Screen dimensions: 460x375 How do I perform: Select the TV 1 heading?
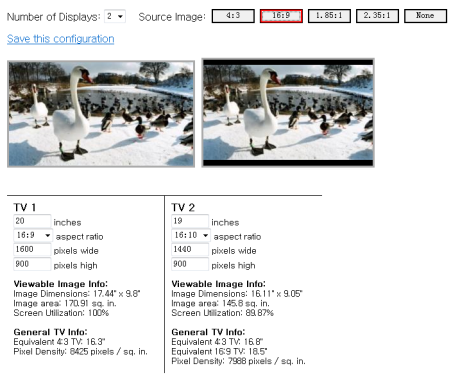click(x=25, y=207)
